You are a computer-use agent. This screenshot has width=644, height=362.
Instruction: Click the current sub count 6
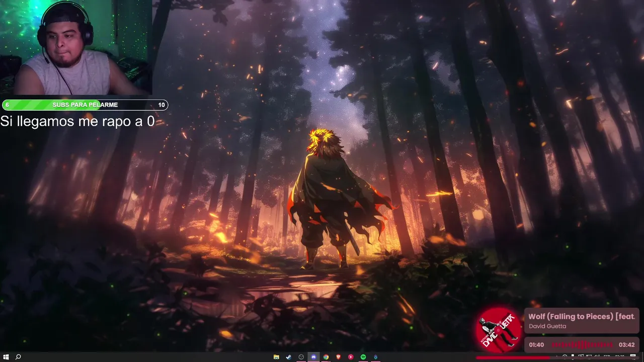[x=7, y=105]
